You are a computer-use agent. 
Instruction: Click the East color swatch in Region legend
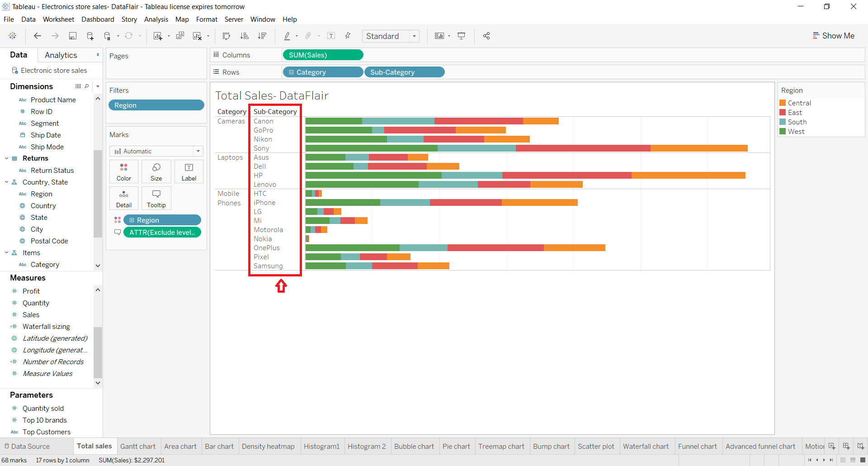tap(783, 112)
